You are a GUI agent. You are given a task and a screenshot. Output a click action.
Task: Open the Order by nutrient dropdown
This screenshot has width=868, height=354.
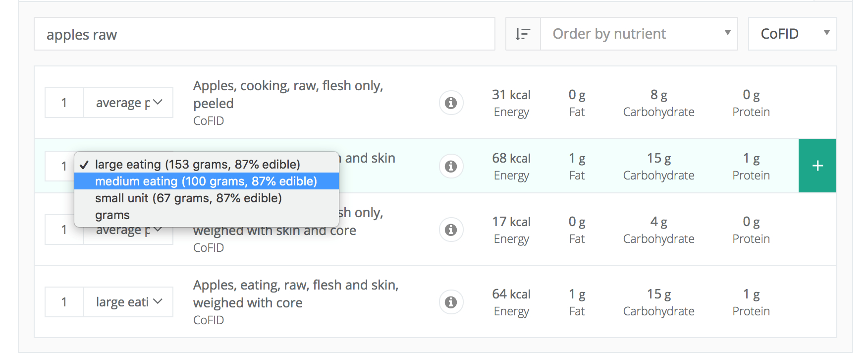coord(639,34)
